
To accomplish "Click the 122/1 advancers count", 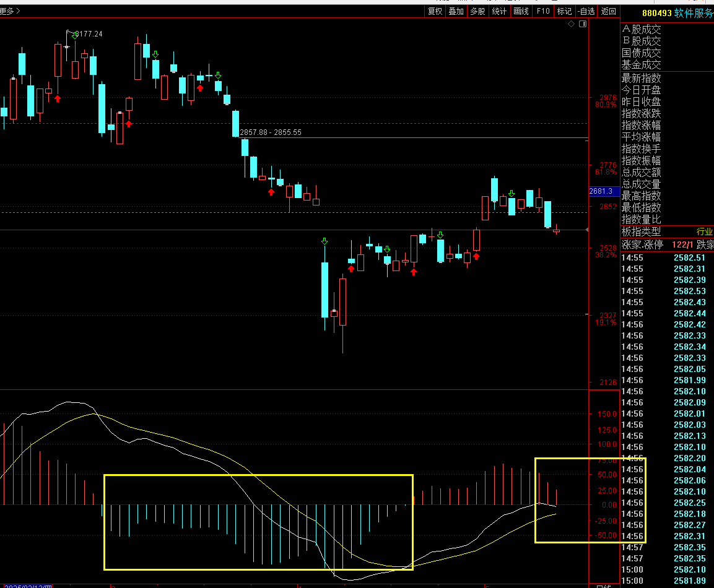I will point(682,245).
